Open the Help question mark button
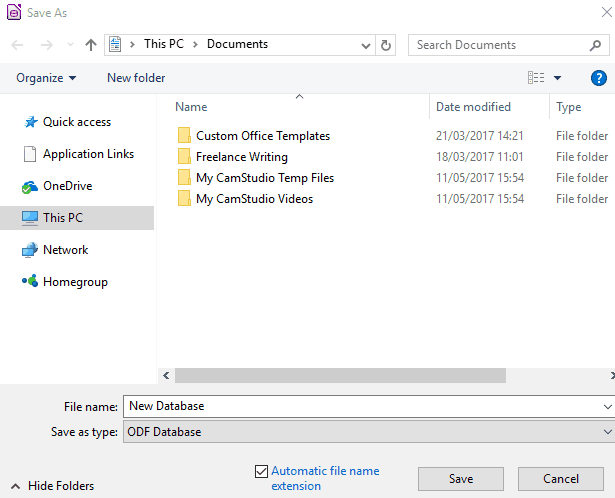 599,78
